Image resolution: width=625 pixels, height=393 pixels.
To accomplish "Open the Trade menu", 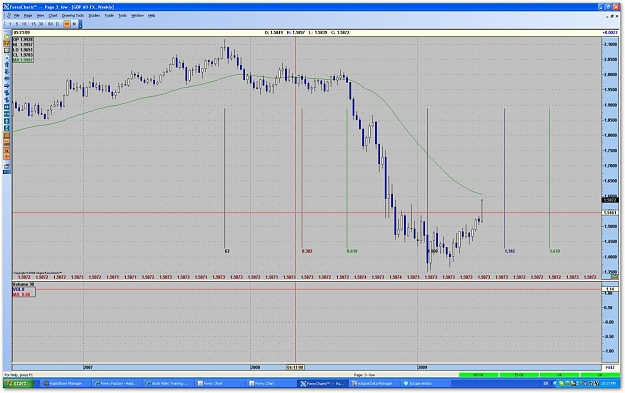I will pos(109,16).
